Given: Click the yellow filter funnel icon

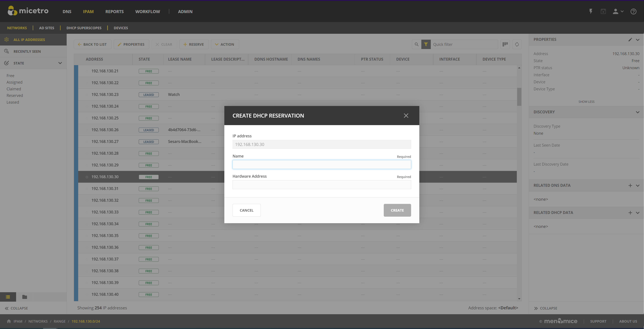Looking at the screenshot, I should (x=426, y=44).
